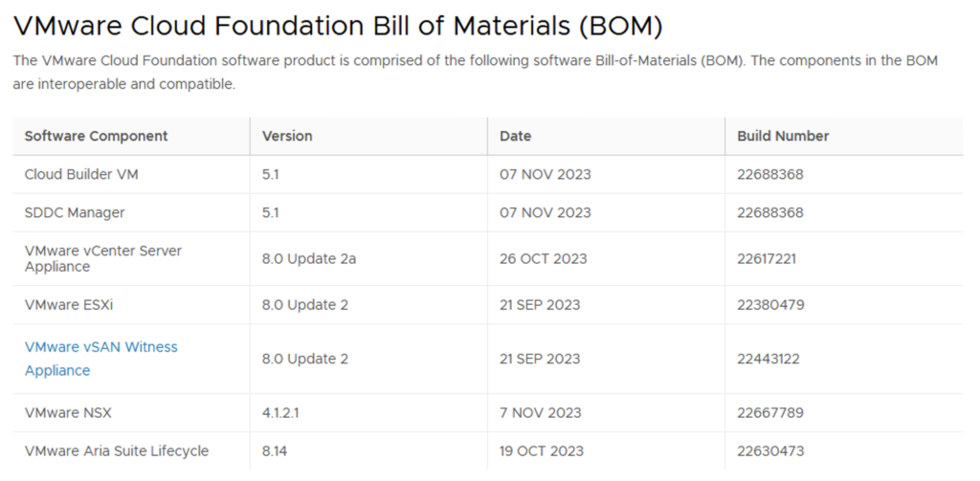This screenshot has width=980, height=481.
Task: Click build number 22443122
Action: pyautogui.click(x=768, y=359)
